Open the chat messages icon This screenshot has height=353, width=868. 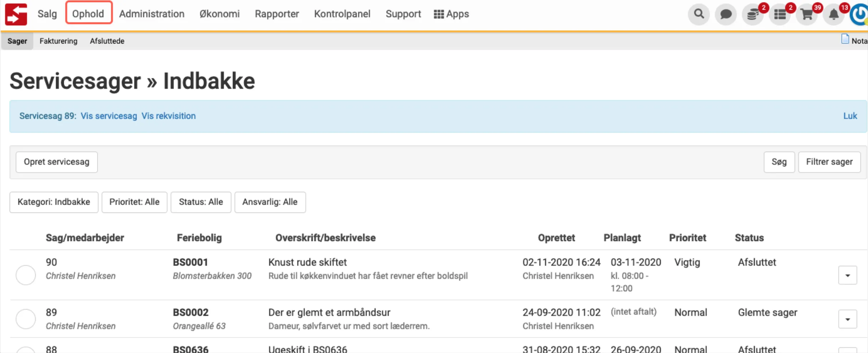pos(726,14)
